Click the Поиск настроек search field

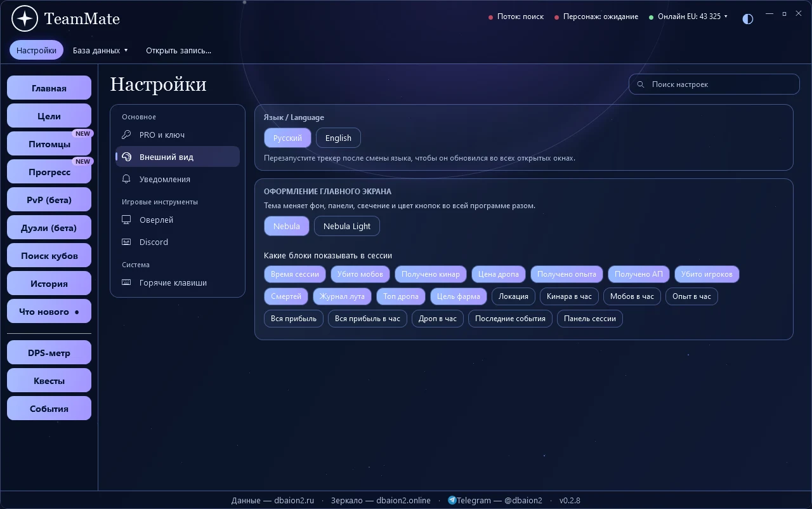click(714, 84)
